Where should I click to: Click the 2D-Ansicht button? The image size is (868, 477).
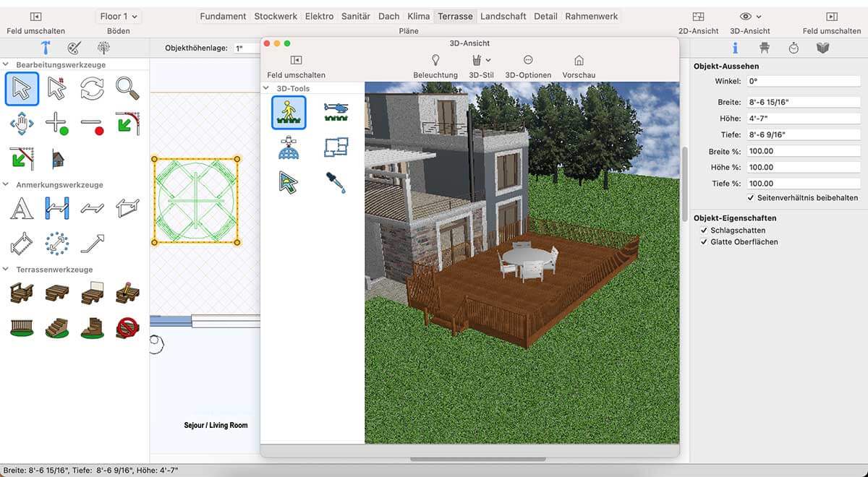click(698, 22)
